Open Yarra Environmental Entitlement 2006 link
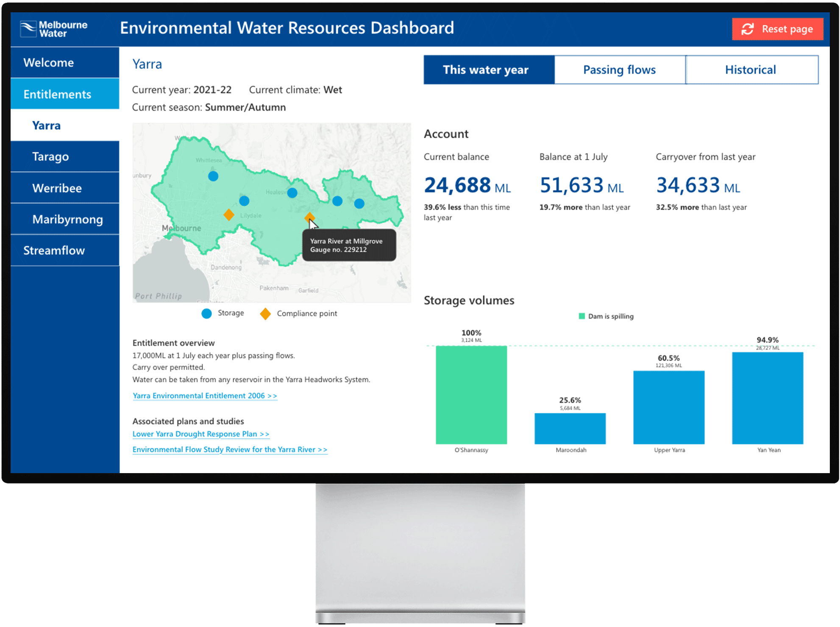Image resolution: width=840 pixels, height=627 pixels. click(x=205, y=396)
